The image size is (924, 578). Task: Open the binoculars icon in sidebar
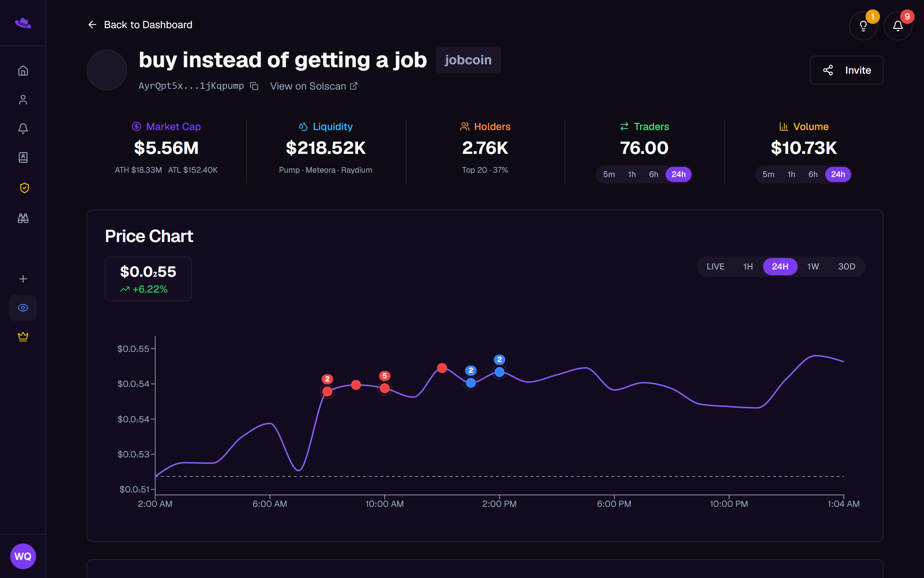coord(23,218)
